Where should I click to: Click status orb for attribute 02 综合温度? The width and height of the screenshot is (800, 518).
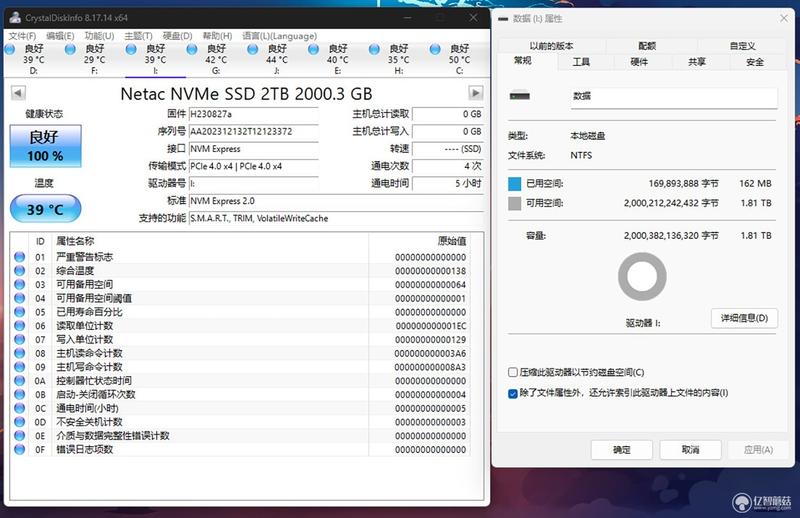click(x=19, y=270)
